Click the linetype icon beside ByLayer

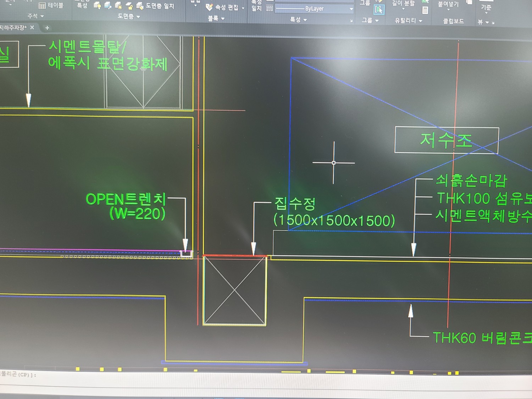coord(270,9)
